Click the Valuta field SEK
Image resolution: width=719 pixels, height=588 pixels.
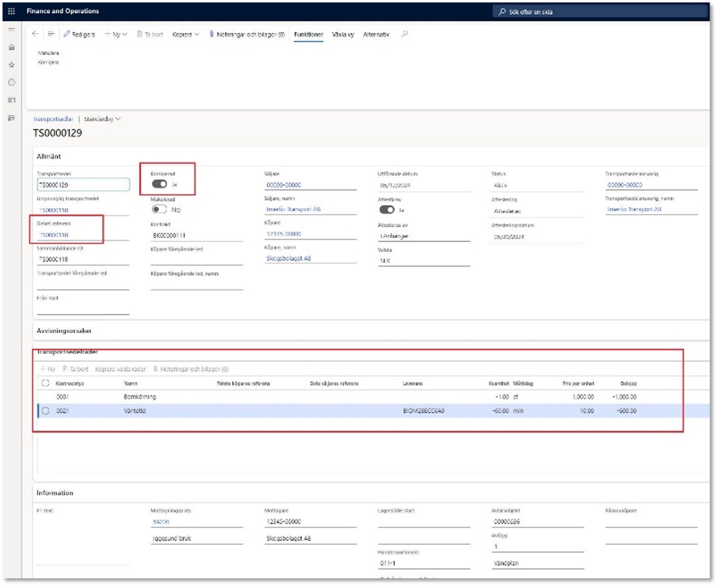(424, 261)
